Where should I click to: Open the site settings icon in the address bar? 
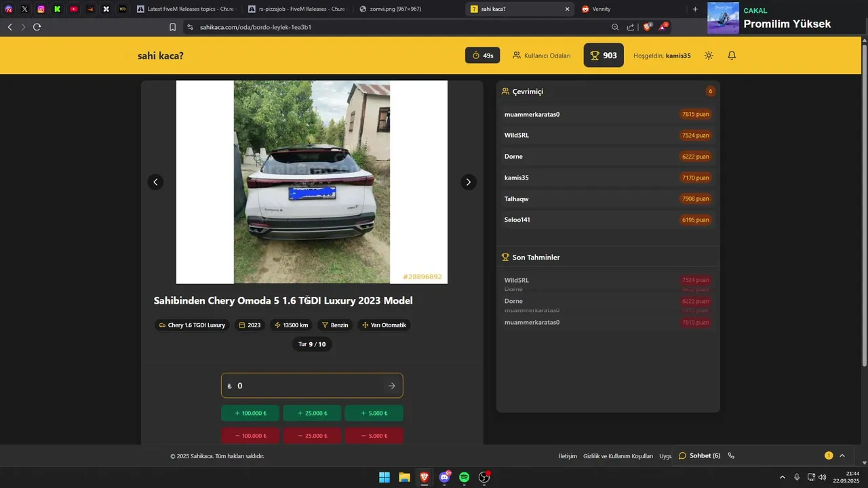(x=190, y=27)
